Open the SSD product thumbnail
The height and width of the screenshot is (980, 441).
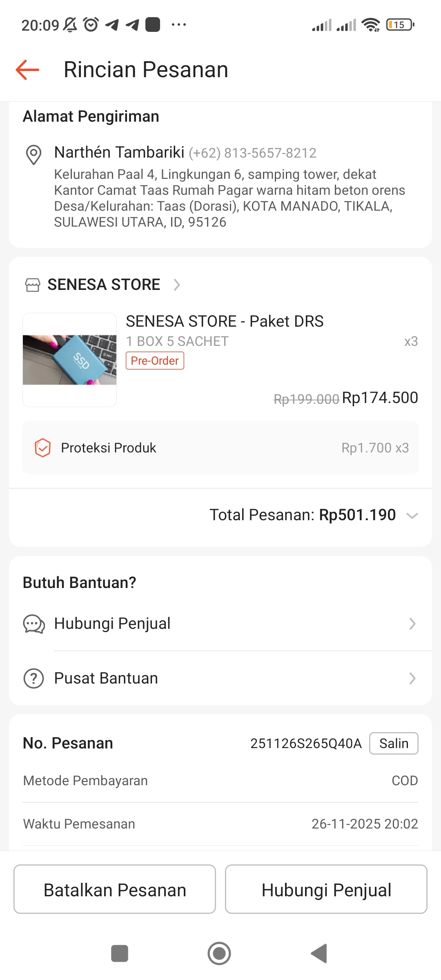coord(70,360)
